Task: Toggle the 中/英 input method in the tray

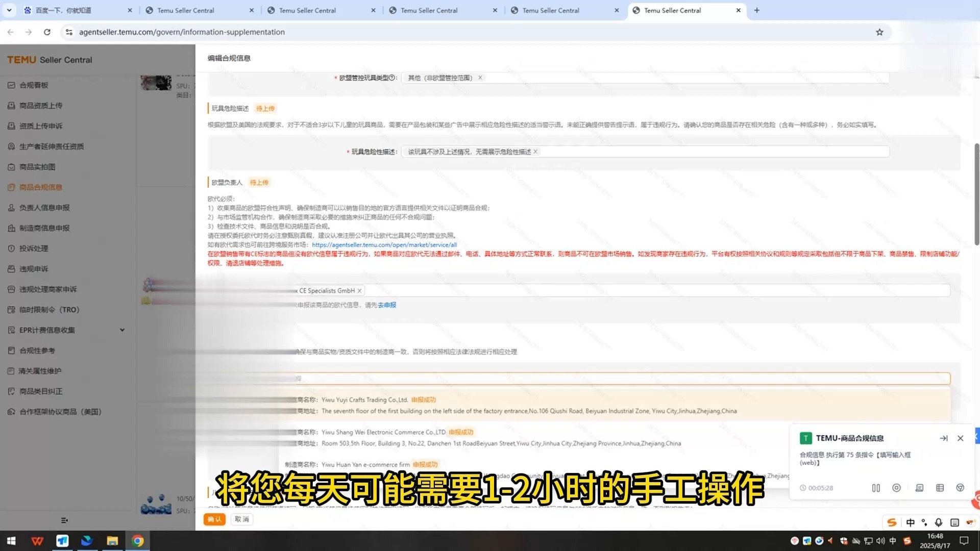Action: pyautogui.click(x=911, y=522)
